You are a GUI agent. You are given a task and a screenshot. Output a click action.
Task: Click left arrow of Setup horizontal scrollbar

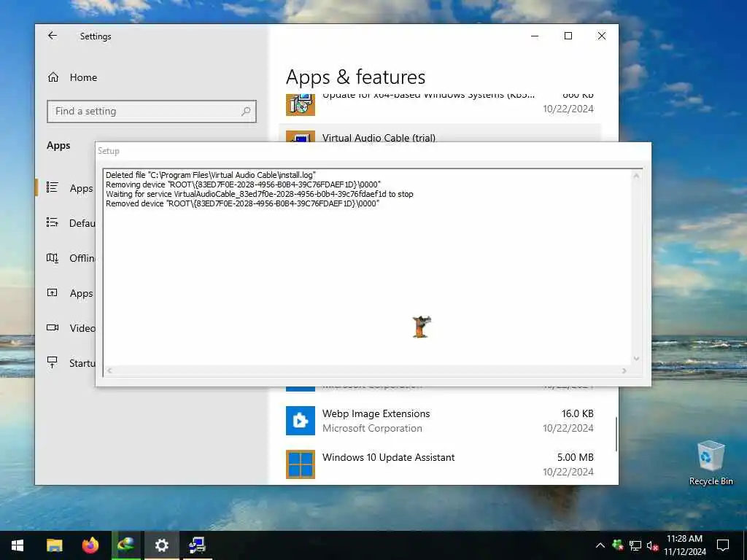[109, 370]
